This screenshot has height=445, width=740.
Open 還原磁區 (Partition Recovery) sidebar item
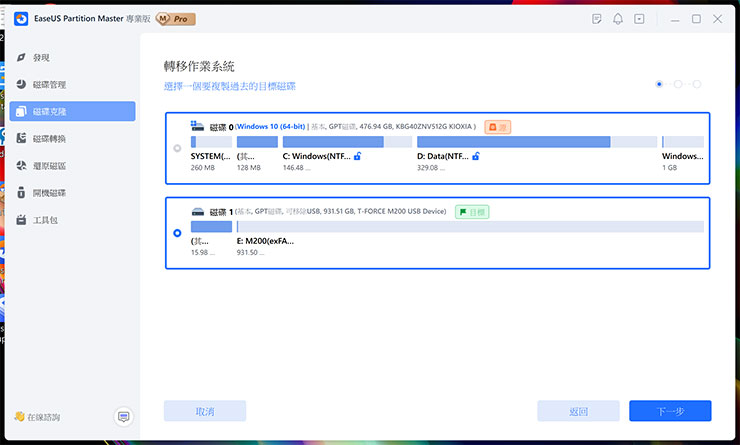(72, 166)
